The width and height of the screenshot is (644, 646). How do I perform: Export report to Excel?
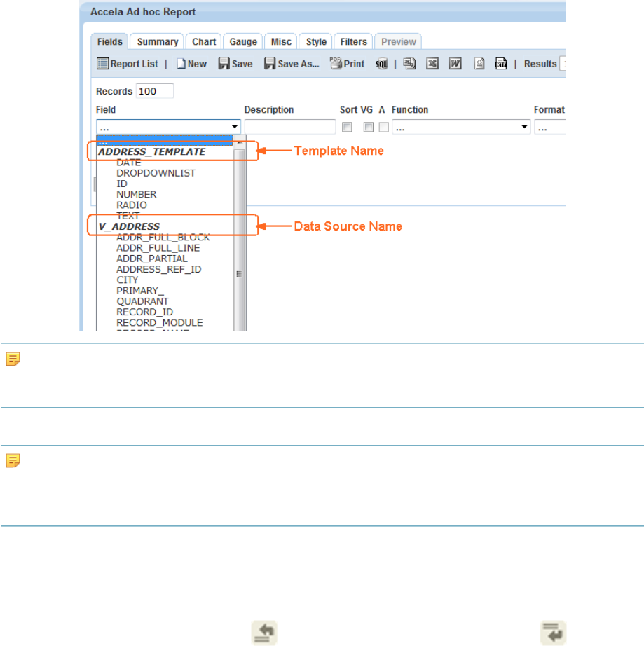[432, 64]
